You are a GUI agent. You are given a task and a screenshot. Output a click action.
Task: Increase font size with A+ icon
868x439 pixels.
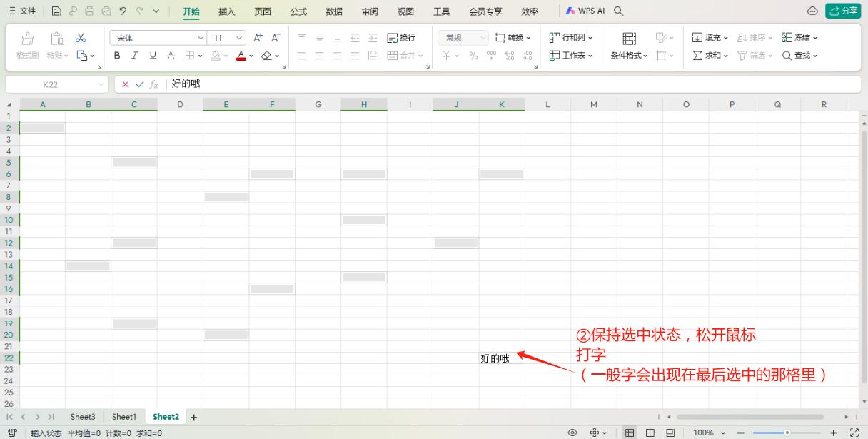[258, 38]
